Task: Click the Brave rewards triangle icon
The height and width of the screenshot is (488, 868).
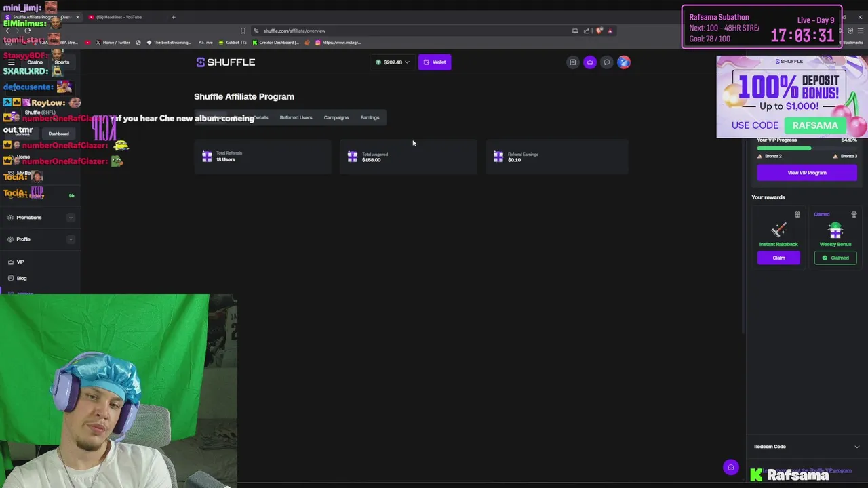Action: (x=610, y=30)
